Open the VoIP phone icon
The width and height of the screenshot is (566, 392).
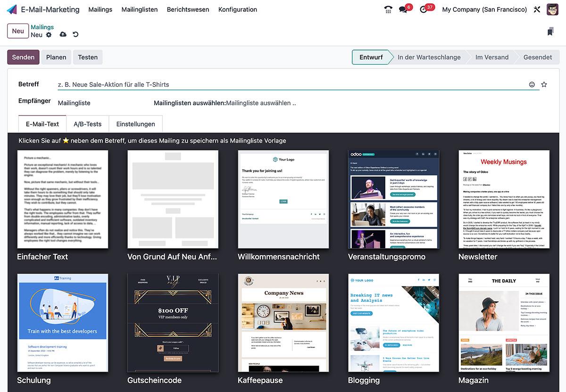click(x=388, y=9)
